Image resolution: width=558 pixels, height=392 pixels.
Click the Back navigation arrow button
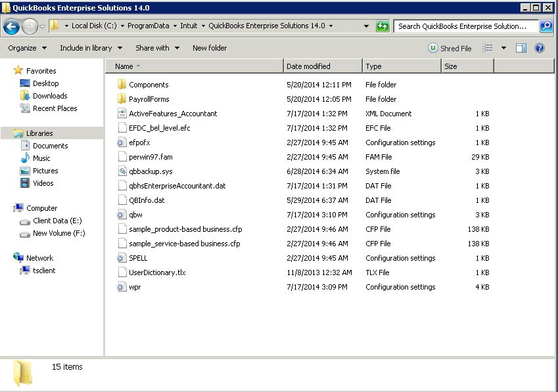11,26
